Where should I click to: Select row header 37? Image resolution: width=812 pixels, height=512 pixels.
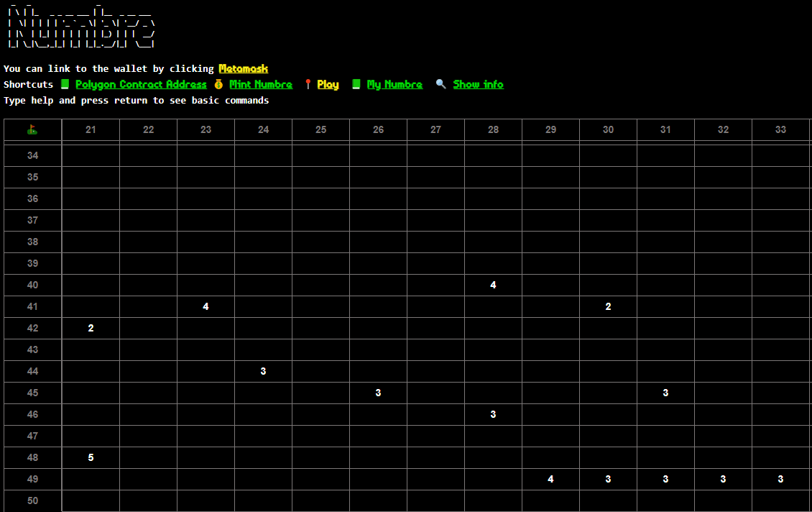pos(32,220)
